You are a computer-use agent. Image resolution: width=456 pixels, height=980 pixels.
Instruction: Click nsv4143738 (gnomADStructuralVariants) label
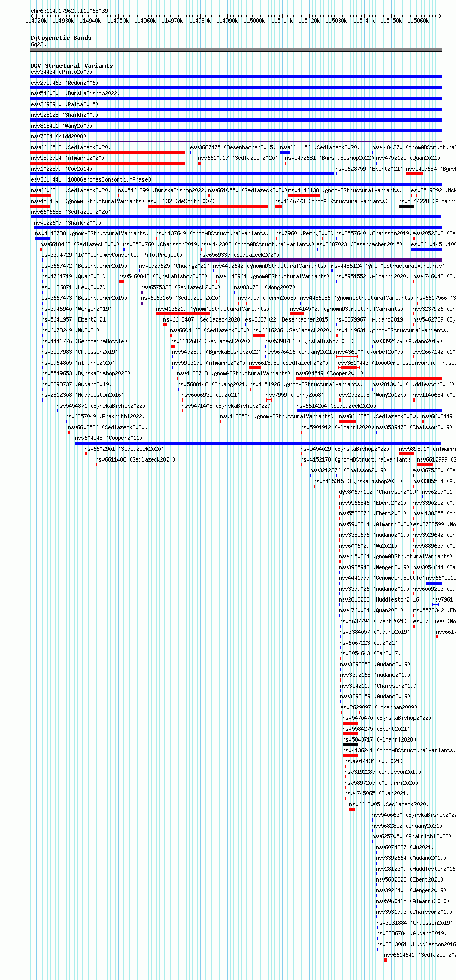click(92, 234)
